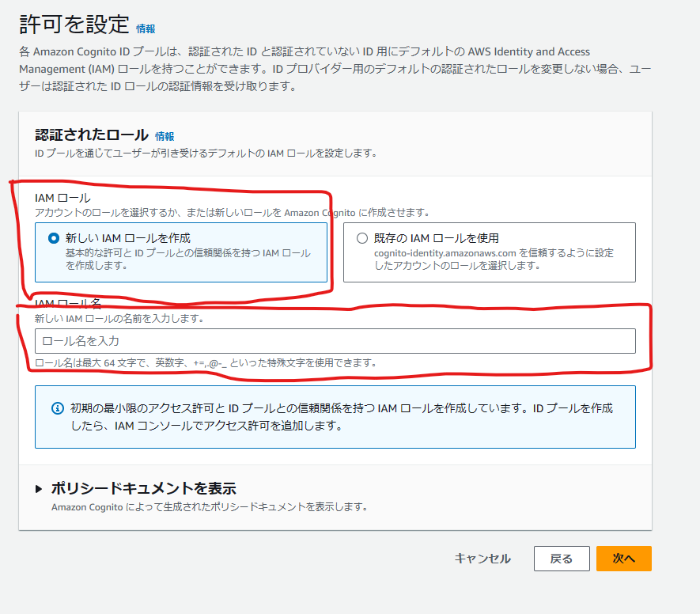Open the 情報 link beside 認証されたロール
The height and width of the screenshot is (614, 700).
tap(165, 136)
